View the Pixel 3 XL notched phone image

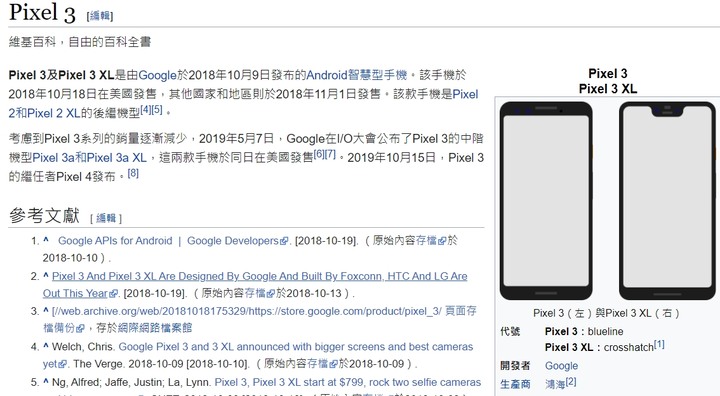[667, 201]
